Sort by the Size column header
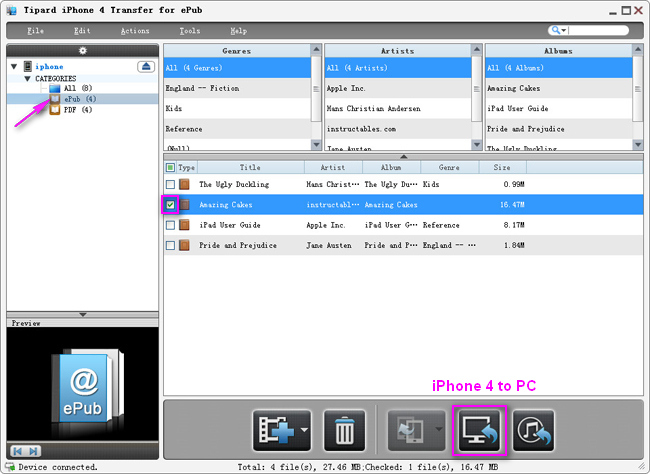650x474 pixels. [502, 168]
